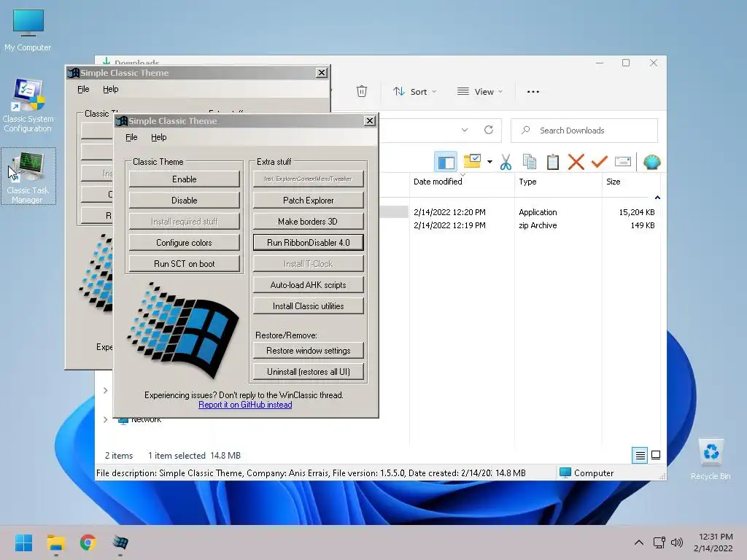The image size is (747, 560).
Task: Click Restore window settings button
Action: (x=309, y=351)
